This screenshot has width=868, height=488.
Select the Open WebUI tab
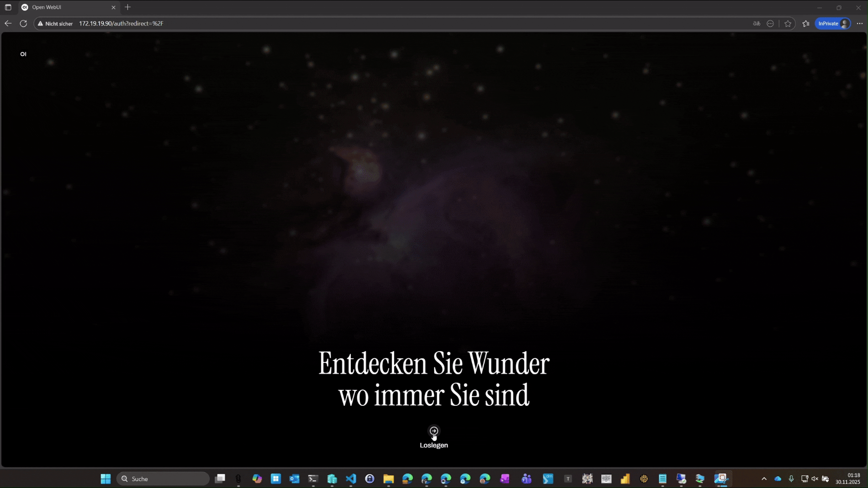pyautogui.click(x=64, y=7)
